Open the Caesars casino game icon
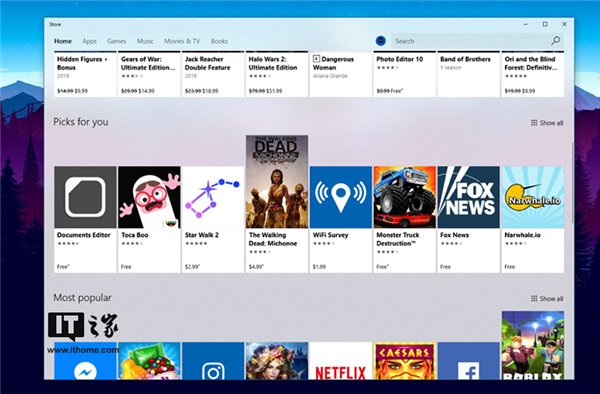This screenshot has width=600, height=394. tap(405, 361)
